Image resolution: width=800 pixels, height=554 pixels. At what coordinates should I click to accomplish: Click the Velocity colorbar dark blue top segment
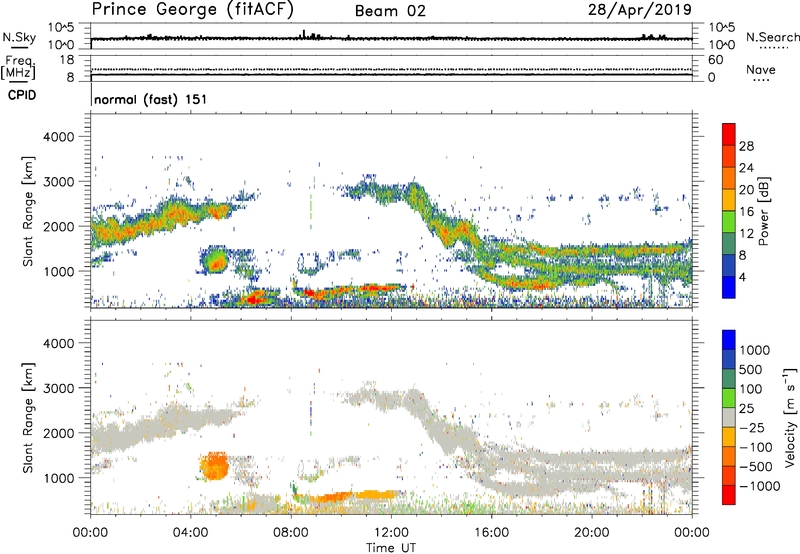[x=729, y=340]
